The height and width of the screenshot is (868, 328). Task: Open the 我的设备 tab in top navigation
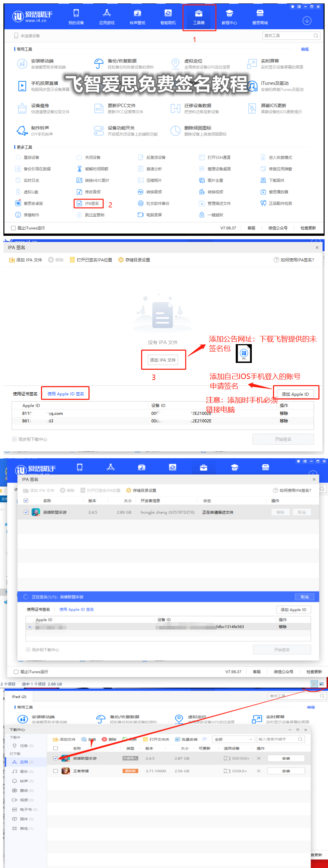point(76,17)
